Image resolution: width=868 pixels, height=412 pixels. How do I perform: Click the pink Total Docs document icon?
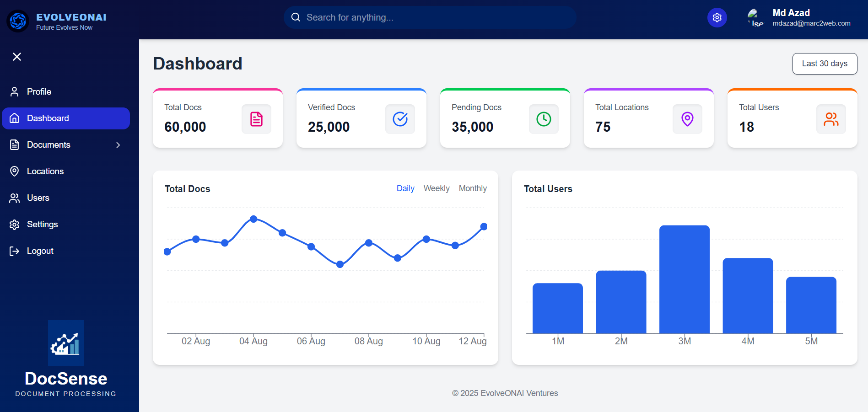point(256,119)
